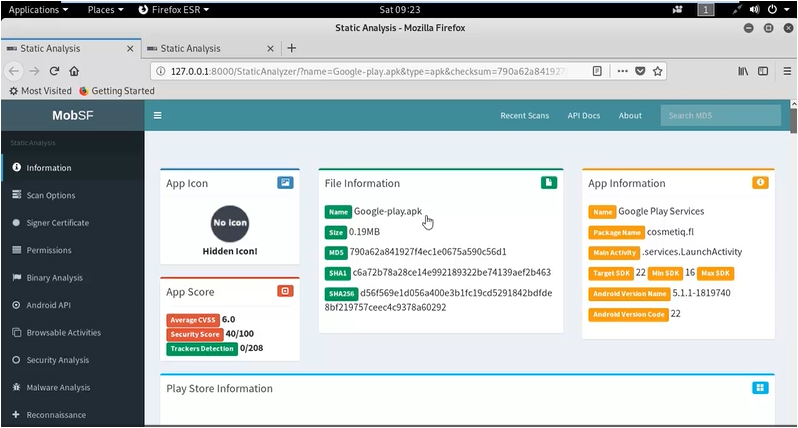The image size is (798, 428).
Task: Open the Scan Options sidebar item
Action: [50, 195]
